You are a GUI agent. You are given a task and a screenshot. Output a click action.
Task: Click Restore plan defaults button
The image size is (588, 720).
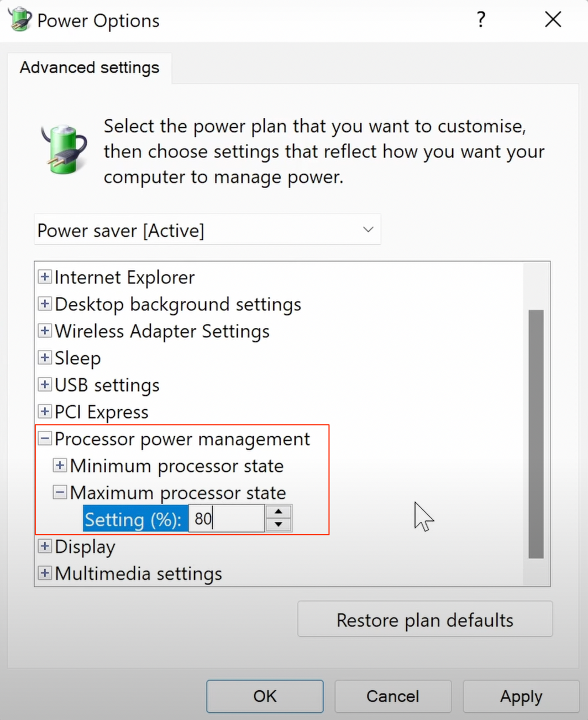[424, 619]
